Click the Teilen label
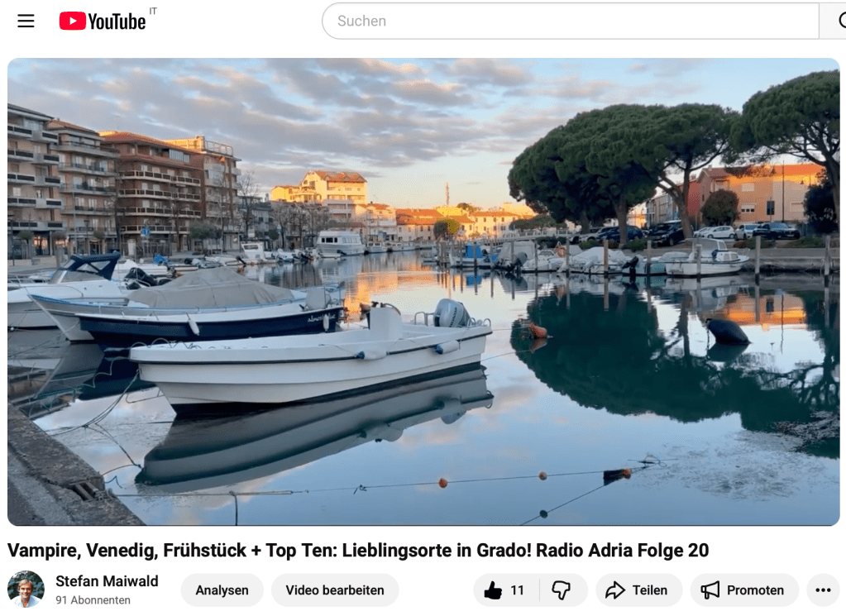This screenshot has height=616, width=846. [650, 590]
